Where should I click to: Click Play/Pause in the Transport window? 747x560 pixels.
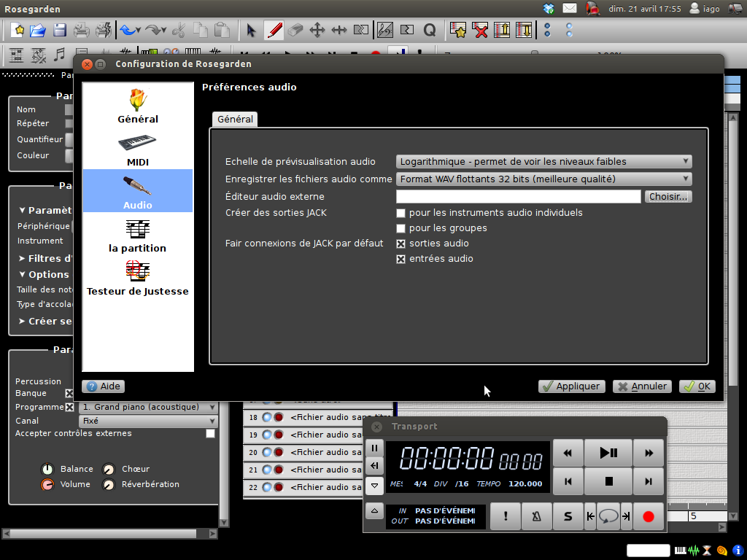(608, 452)
